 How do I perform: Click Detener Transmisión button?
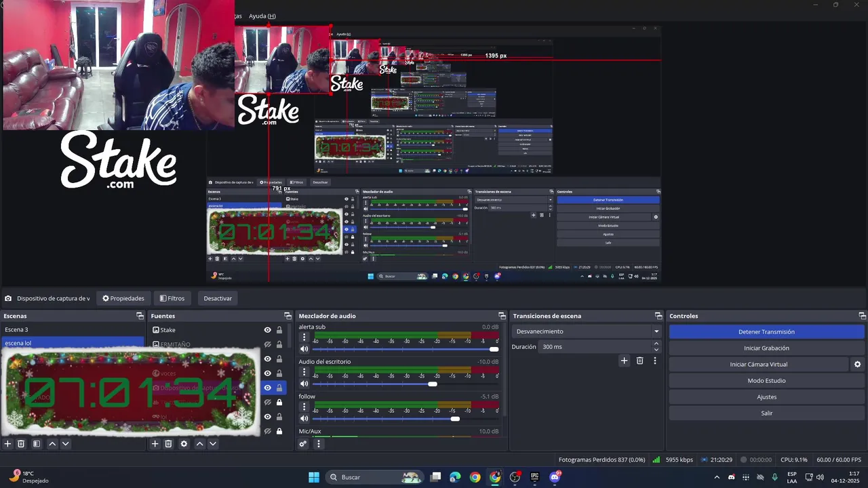click(x=766, y=331)
